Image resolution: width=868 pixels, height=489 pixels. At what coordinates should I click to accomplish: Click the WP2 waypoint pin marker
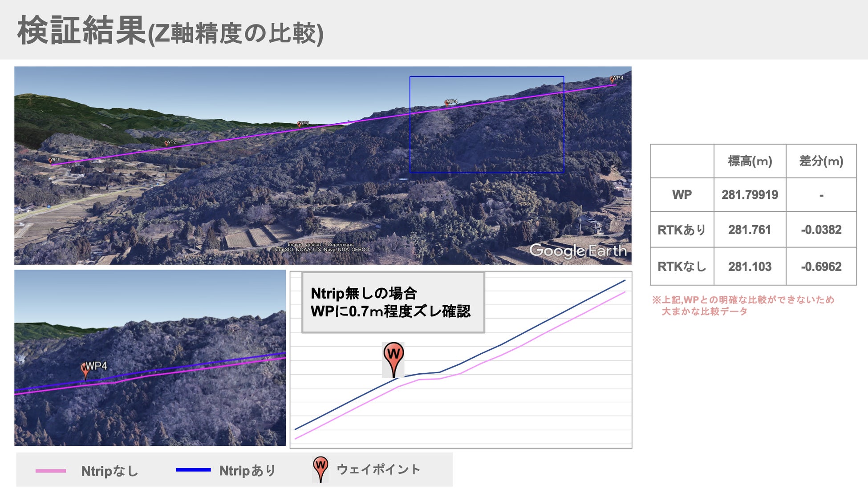click(167, 143)
